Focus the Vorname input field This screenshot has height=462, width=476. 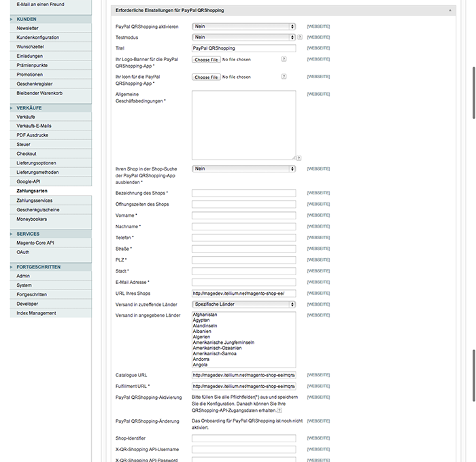pos(243,215)
